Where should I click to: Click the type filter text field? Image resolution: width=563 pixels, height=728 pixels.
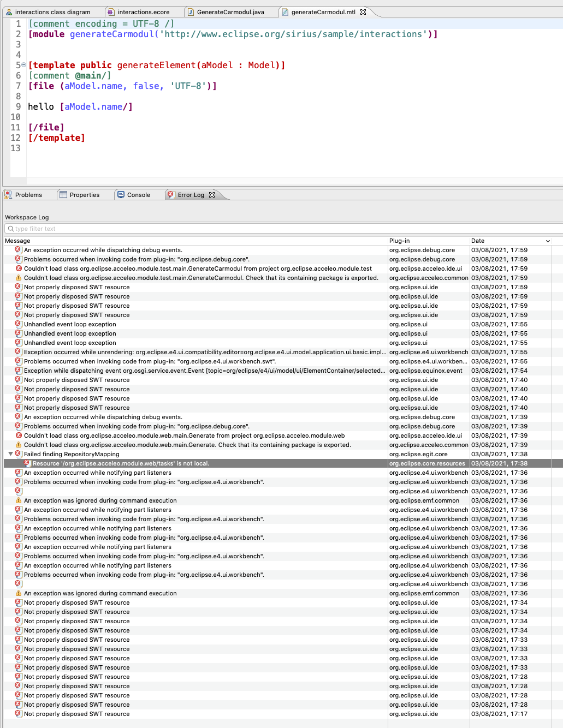tap(284, 229)
